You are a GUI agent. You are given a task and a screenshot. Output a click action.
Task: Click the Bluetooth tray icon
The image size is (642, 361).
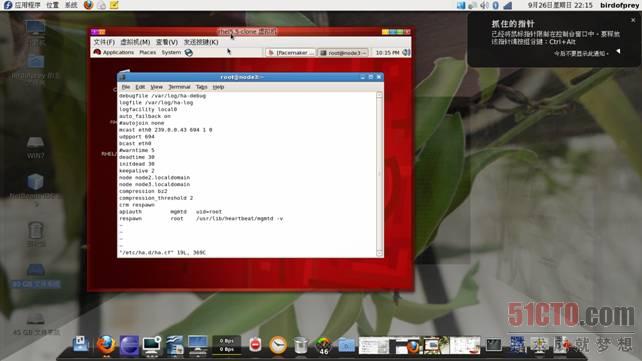[x=495, y=5]
